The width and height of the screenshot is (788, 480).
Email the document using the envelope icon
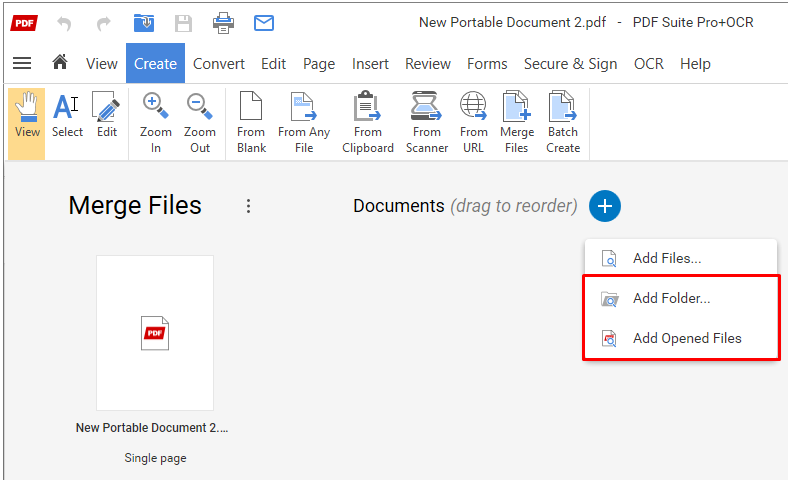pyautogui.click(x=264, y=23)
